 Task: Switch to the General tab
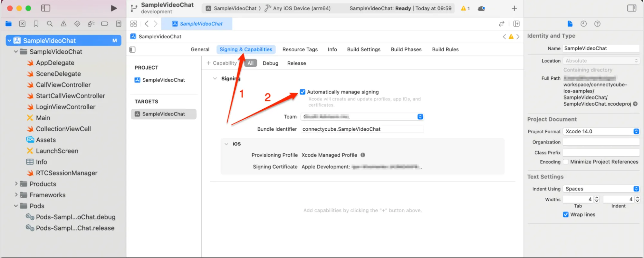(200, 49)
